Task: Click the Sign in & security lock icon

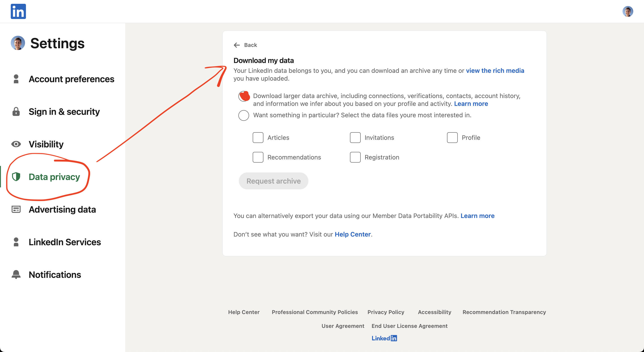Action: (16, 112)
